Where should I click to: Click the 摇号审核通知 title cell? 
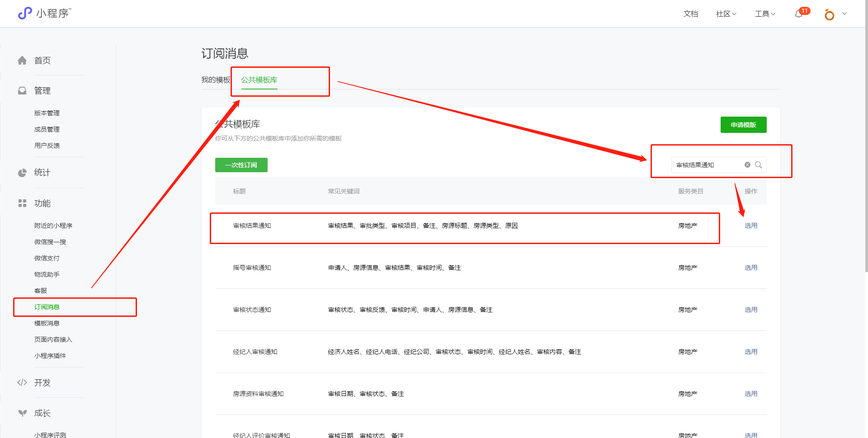[252, 268]
